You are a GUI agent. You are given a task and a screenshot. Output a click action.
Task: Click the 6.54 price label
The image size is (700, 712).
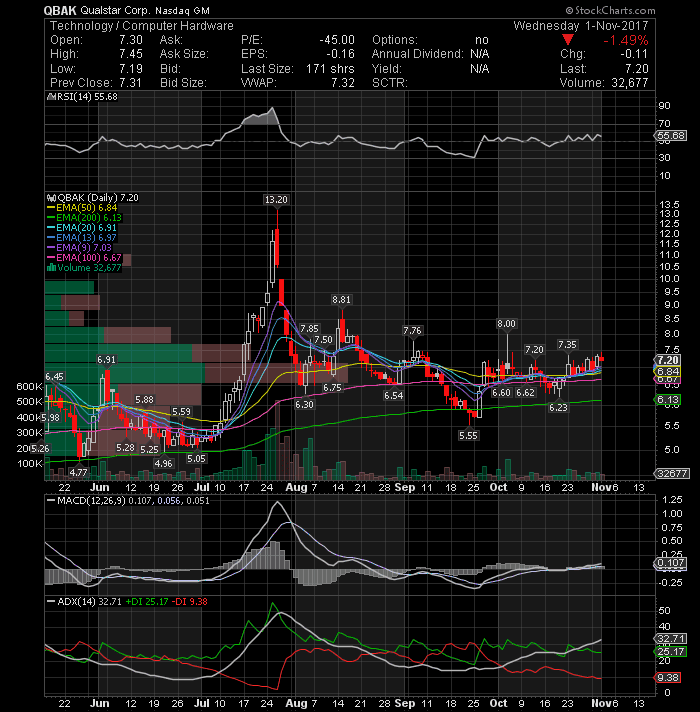[x=394, y=396]
